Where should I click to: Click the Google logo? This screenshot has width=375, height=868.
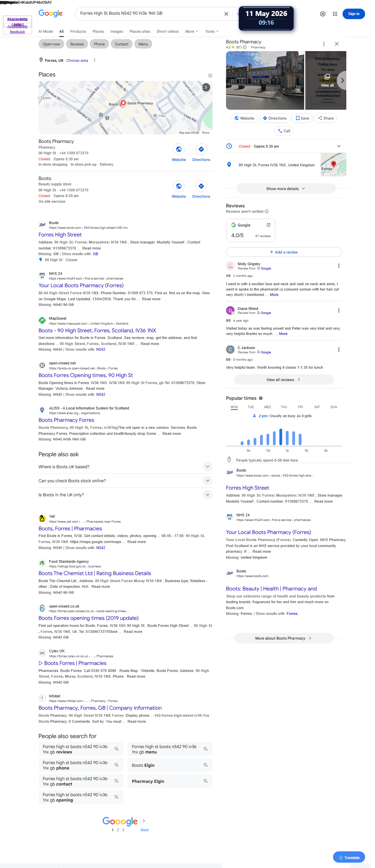[51, 13]
